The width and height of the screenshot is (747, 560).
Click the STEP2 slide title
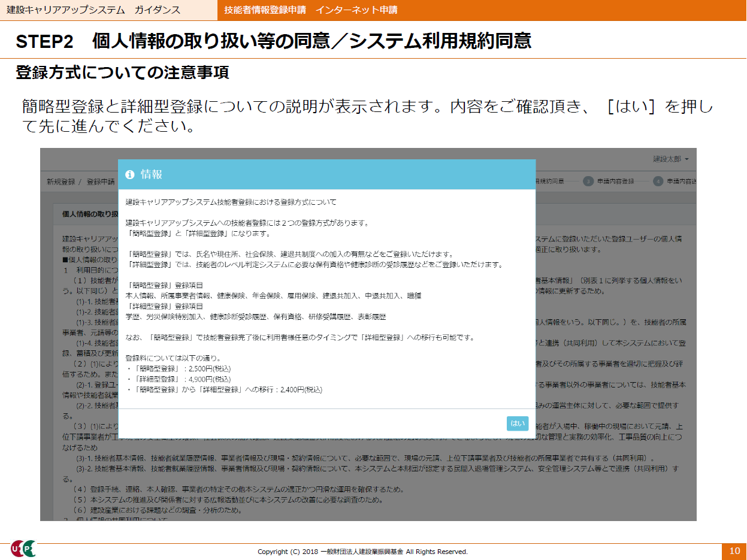tap(274, 41)
